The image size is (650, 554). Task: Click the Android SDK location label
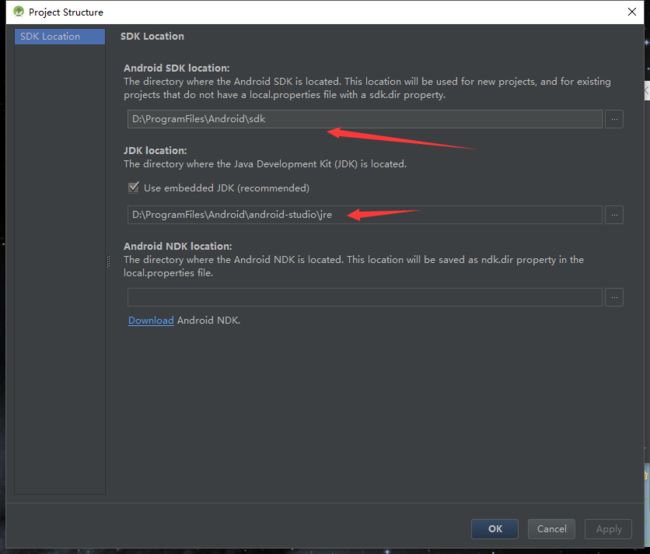click(x=177, y=68)
